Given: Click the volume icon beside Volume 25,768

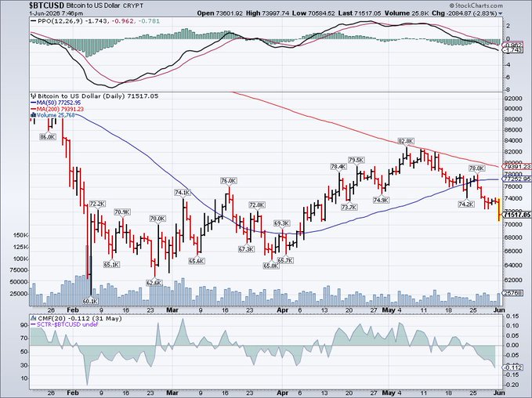Looking at the screenshot, I should (x=33, y=115).
